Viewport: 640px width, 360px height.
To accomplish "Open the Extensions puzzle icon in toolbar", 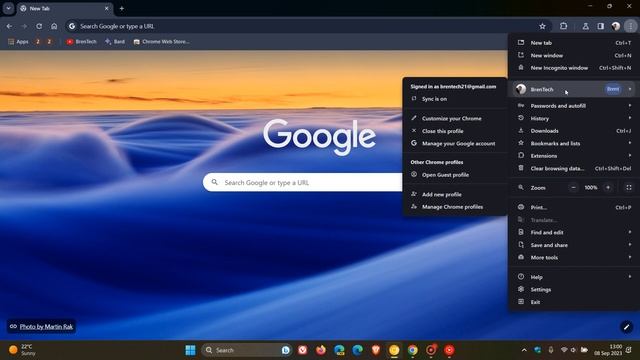I will click(564, 26).
